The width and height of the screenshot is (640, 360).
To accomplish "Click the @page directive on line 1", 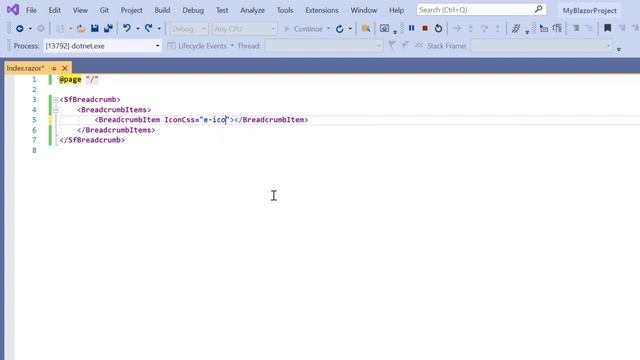I will click(70, 80).
